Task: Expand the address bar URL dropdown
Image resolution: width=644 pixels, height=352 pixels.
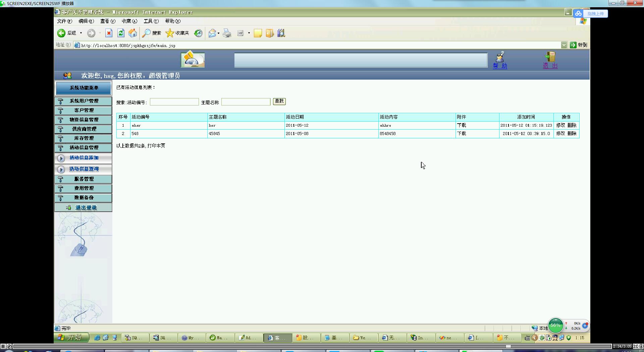Action: [x=564, y=45]
